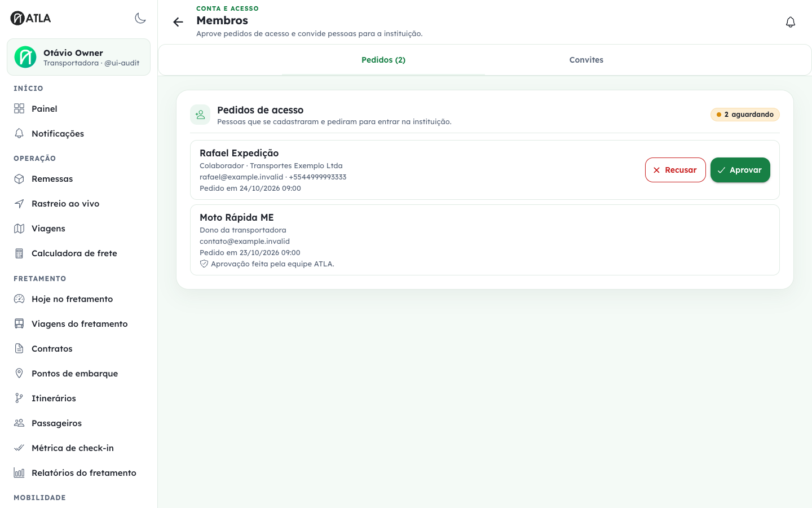
Task: Click the Contratos document icon
Action: (19, 348)
